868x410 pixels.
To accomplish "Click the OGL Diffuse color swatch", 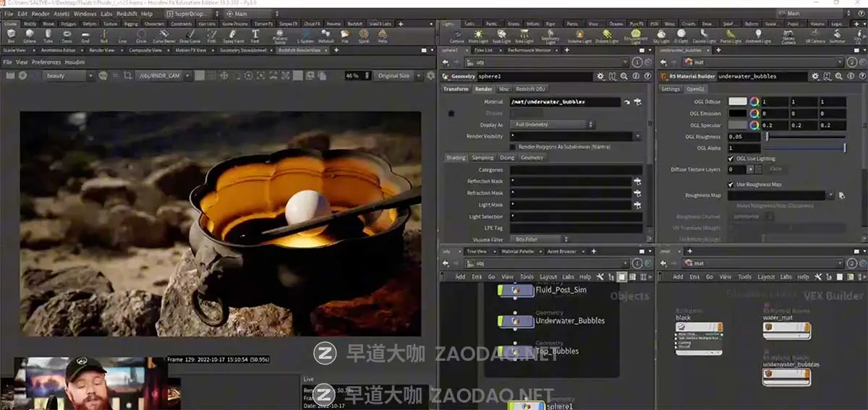I will [737, 102].
